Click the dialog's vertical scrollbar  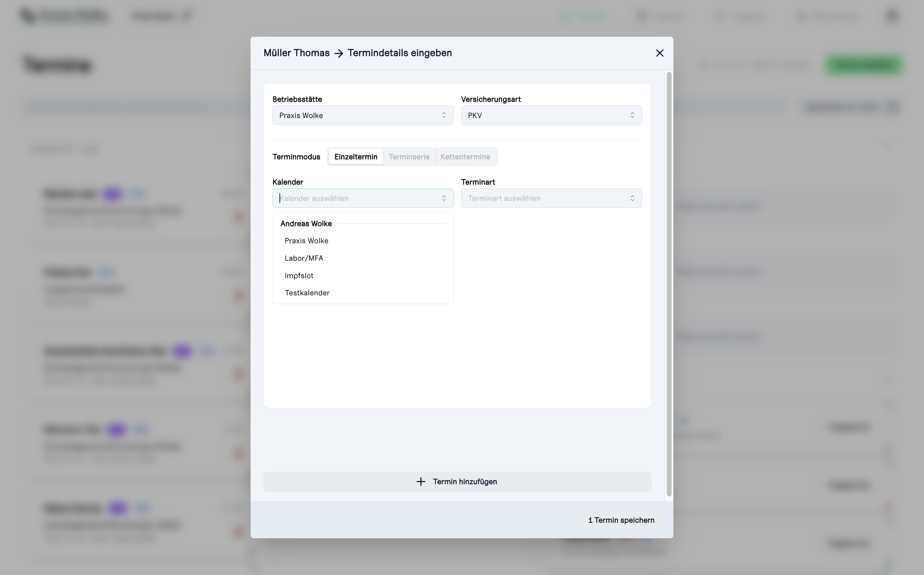click(x=669, y=284)
